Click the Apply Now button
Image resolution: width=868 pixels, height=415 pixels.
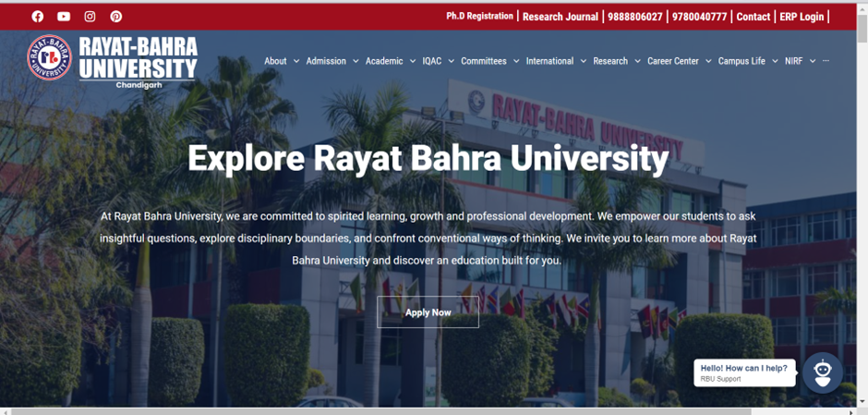428,311
